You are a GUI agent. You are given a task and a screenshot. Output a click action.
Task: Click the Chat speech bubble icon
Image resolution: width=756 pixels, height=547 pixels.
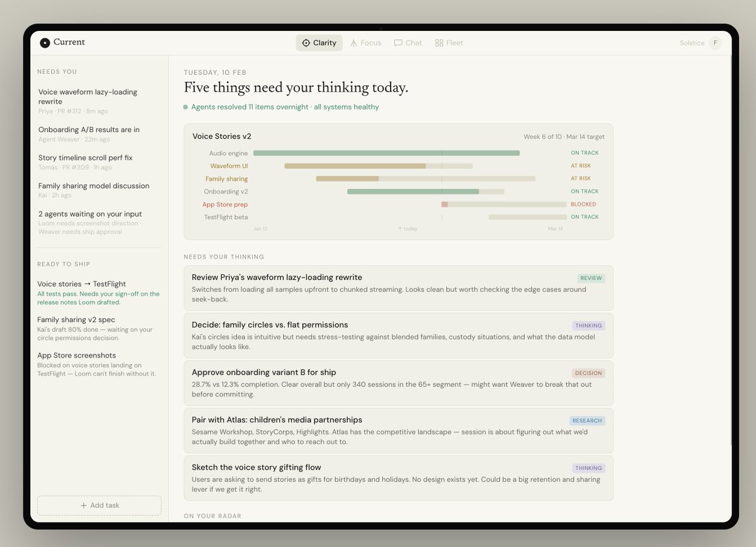click(398, 43)
